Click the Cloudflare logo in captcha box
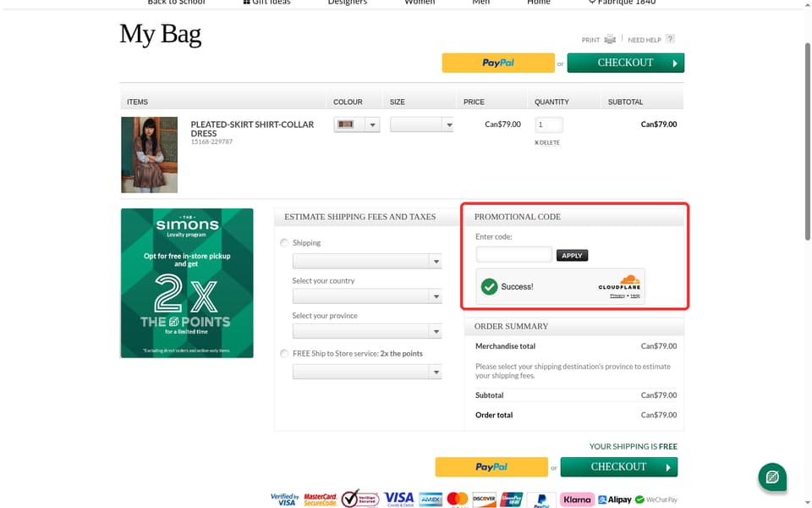 619,282
